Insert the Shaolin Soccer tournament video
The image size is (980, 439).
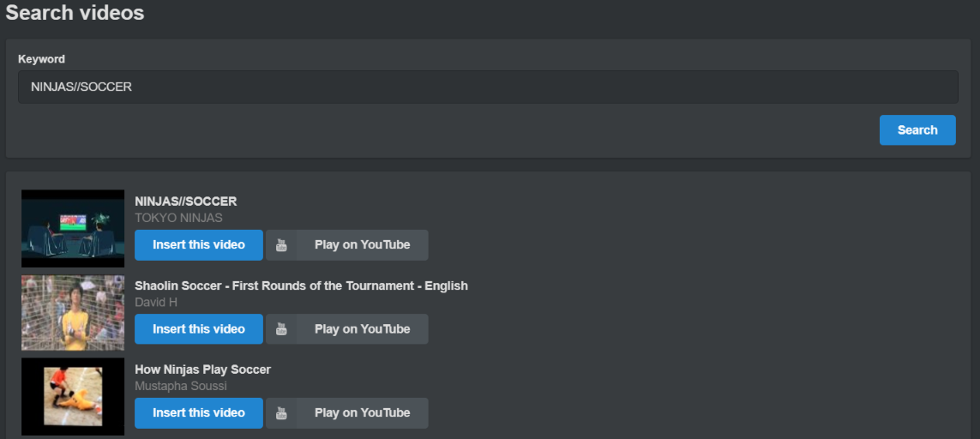tap(199, 329)
